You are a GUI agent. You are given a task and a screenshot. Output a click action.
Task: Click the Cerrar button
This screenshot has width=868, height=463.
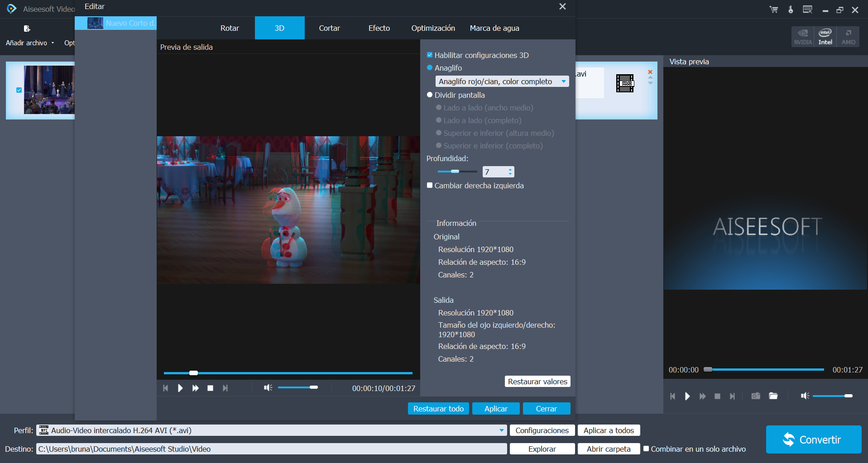tap(547, 409)
